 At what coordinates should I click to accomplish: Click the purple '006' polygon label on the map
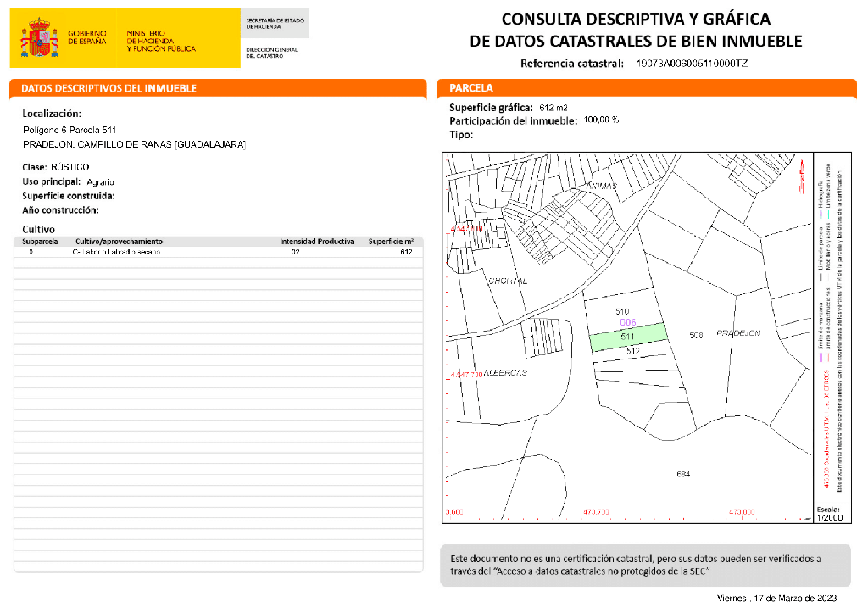point(628,323)
